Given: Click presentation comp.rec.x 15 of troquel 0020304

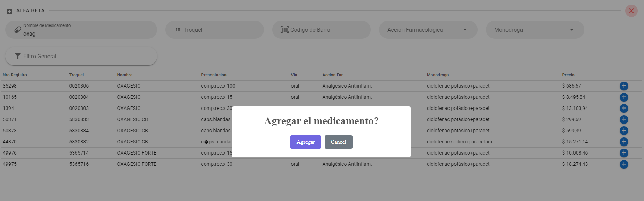Looking at the screenshot, I should [x=217, y=97].
